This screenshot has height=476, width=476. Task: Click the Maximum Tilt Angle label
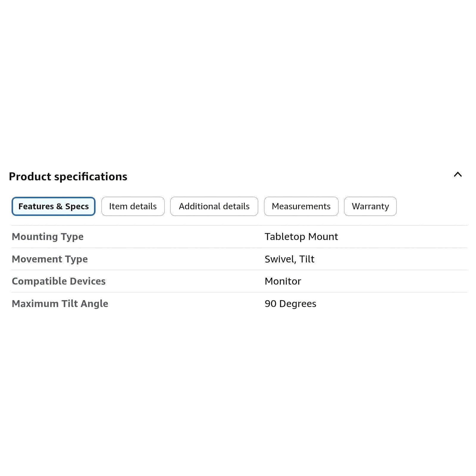(60, 303)
